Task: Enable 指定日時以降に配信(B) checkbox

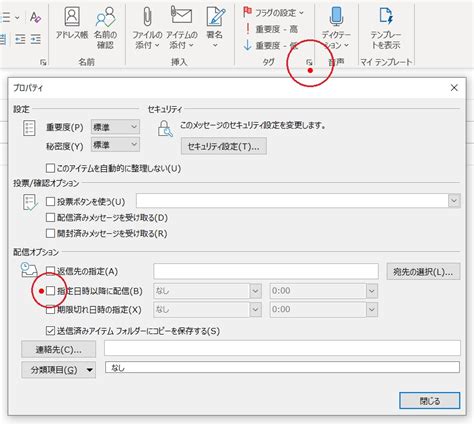Action: pyautogui.click(x=50, y=291)
